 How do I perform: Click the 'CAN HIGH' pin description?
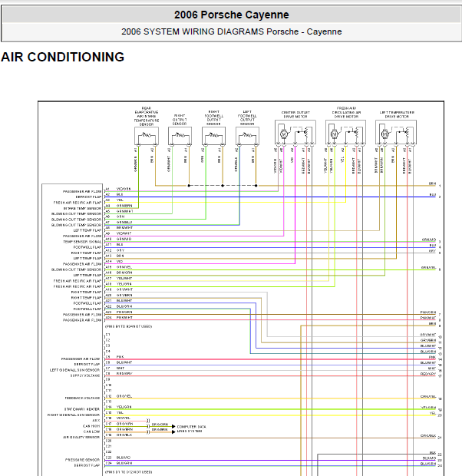coord(91,426)
